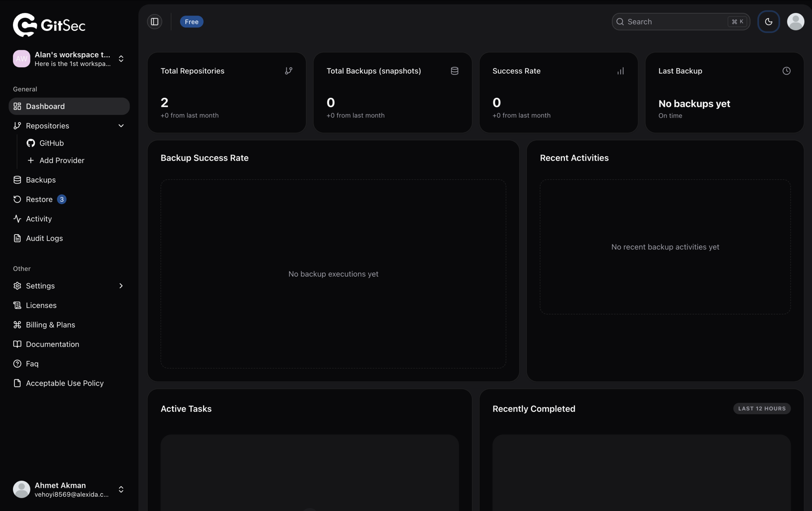Toggle dark mode moon button

(769, 22)
